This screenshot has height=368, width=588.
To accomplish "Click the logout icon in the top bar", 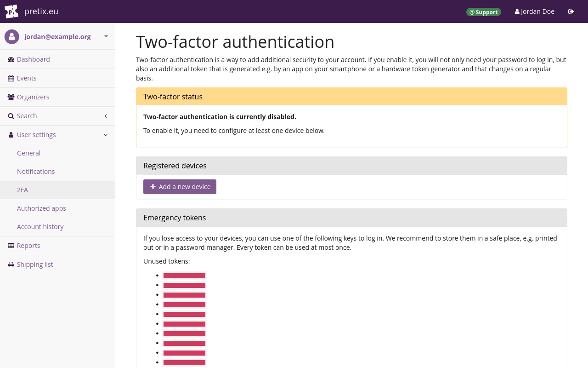I will click(571, 11).
